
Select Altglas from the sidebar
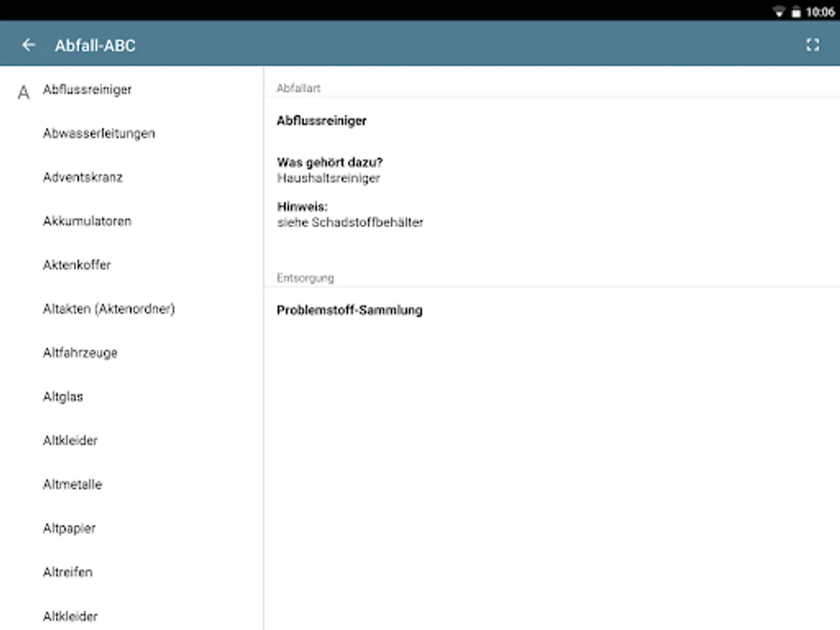(63, 396)
